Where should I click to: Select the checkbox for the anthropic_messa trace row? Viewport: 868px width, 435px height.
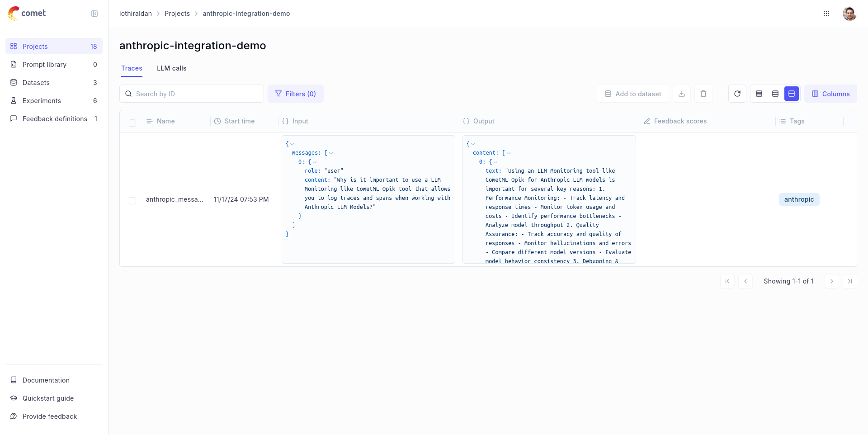click(x=132, y=201)
